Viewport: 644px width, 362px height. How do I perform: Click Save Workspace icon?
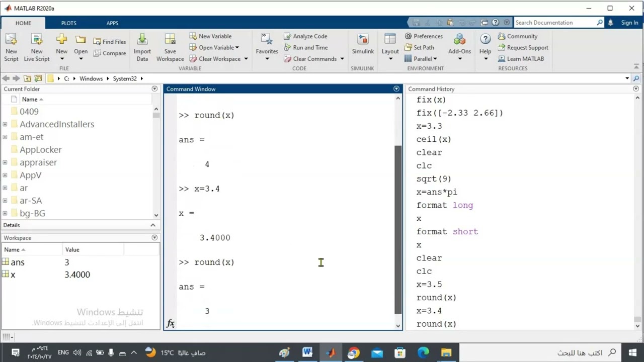point(170,47)
